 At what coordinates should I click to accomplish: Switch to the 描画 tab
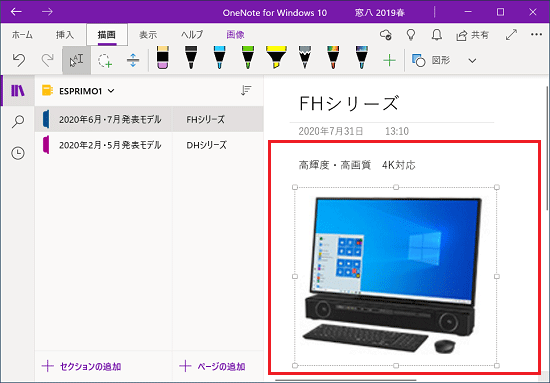107,35
